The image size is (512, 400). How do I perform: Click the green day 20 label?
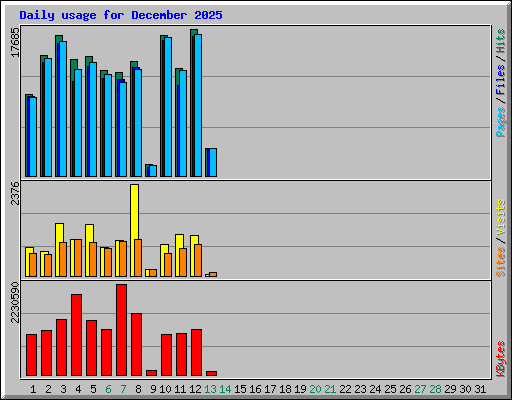coord(315,389)
